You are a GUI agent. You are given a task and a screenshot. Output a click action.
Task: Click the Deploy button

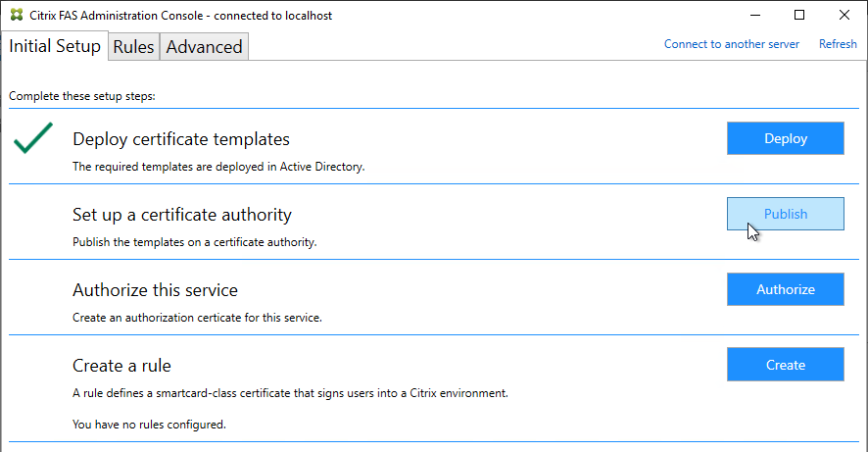[786, 138]
